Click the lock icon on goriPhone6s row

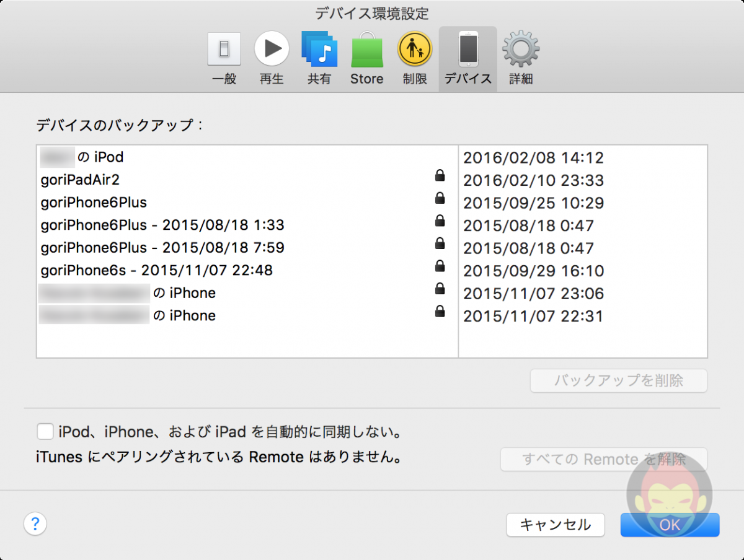coord(440,266)
